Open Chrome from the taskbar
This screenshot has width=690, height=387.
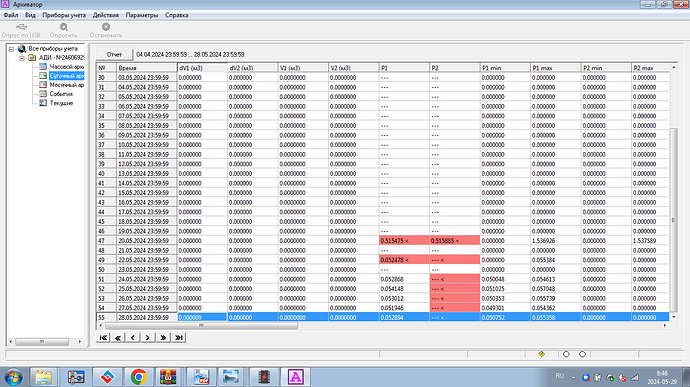click(139, 377)
